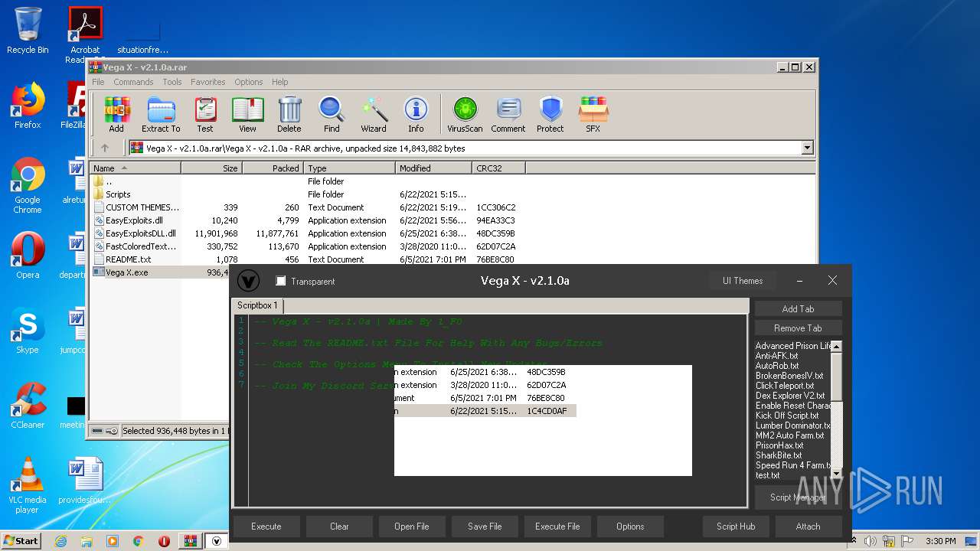Viewport: 980px width, 551px height.
Task: Open the Tools menu
Action: pyautogui.click(x=172, y=82)
